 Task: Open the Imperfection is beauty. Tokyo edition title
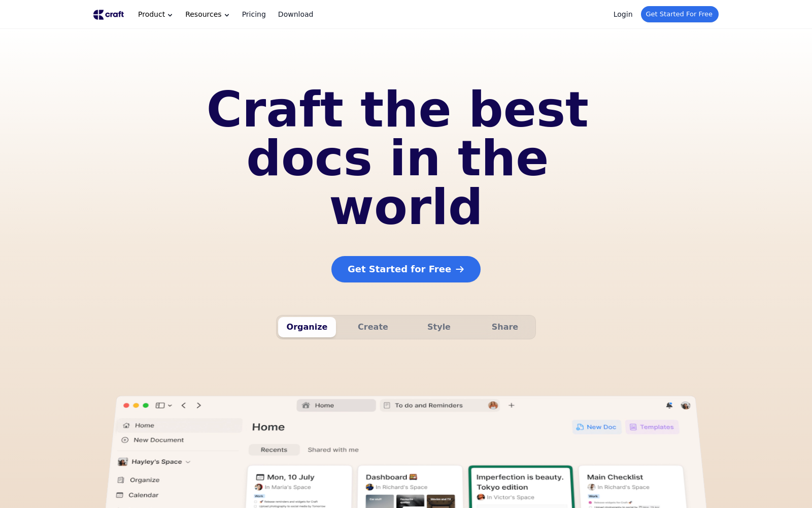tap(520, 482)
